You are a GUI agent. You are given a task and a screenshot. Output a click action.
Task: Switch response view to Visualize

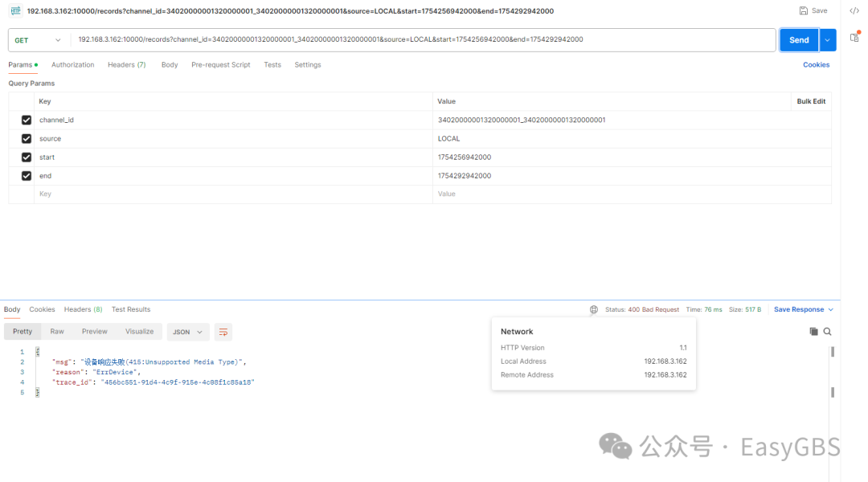140,332
